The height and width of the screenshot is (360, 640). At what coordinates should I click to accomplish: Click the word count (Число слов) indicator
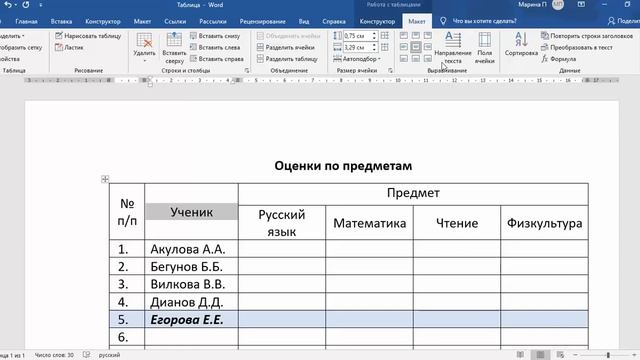coord(54,355)
